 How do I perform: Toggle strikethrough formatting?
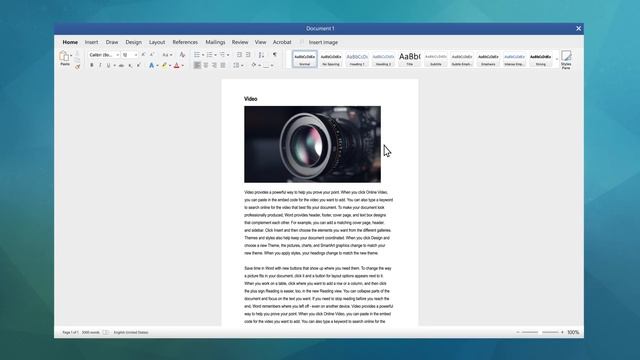point(121,65)
